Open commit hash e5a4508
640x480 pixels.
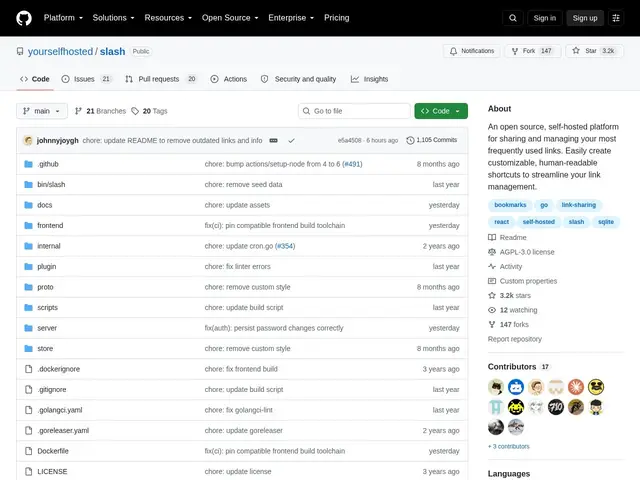click(x=349, y=140)
